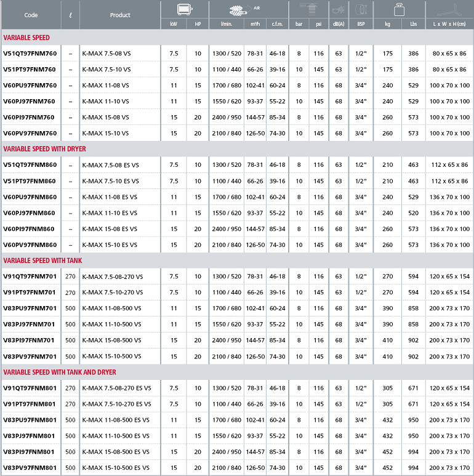474x476 pixels.
Task: Click dimensions '80 x 65 x 86' in row V51QT97FNM760
Action: 449,54
